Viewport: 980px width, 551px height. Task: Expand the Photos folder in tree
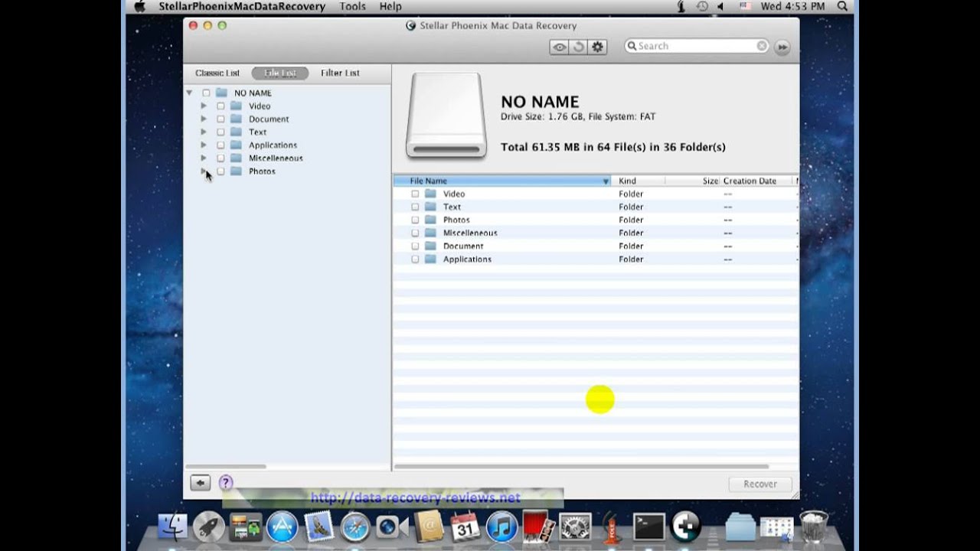[204, 171]
